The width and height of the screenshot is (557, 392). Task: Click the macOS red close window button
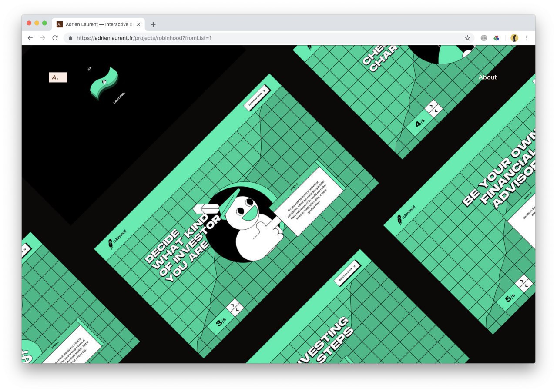[29, 23]
